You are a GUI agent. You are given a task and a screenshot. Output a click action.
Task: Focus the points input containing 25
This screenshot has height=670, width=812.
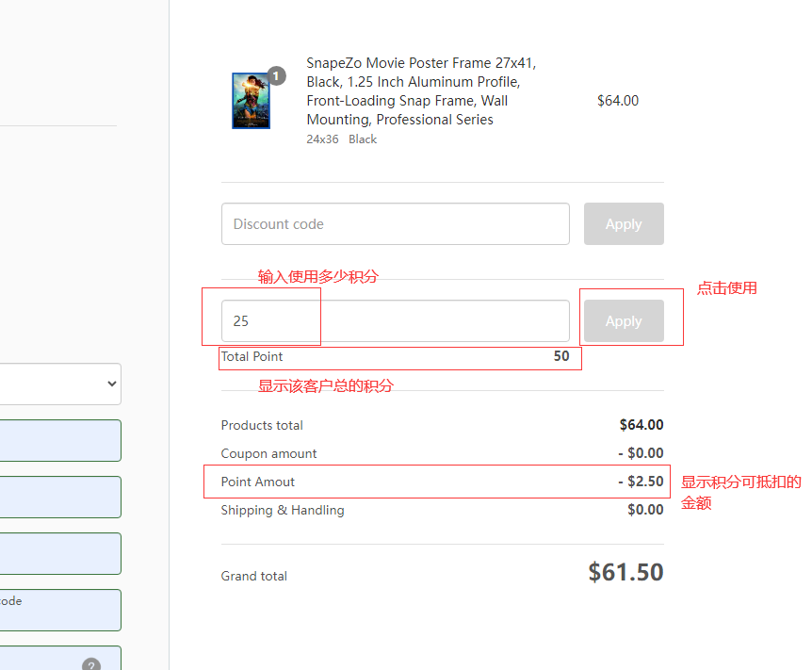396,321
